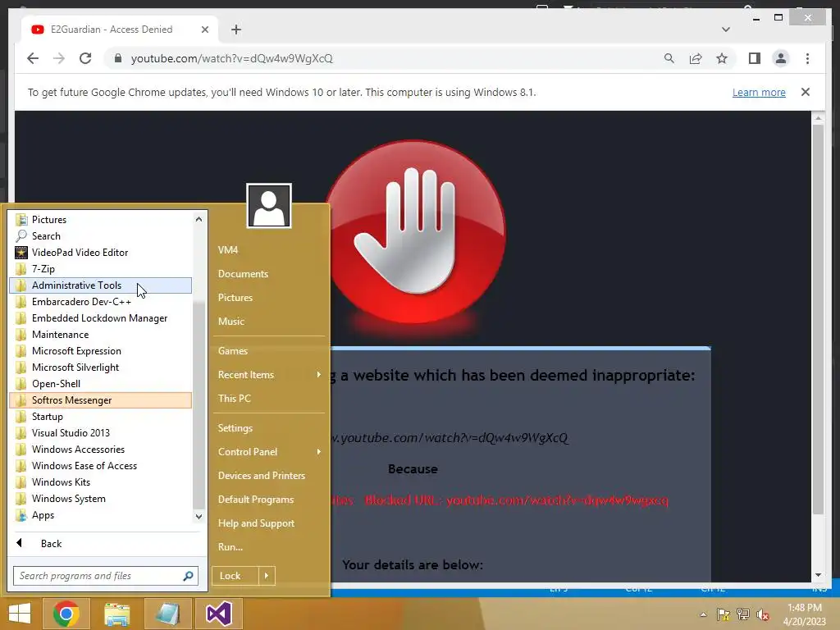Open This PC from the Start menu
840x630 pixels.
point(234,399)
